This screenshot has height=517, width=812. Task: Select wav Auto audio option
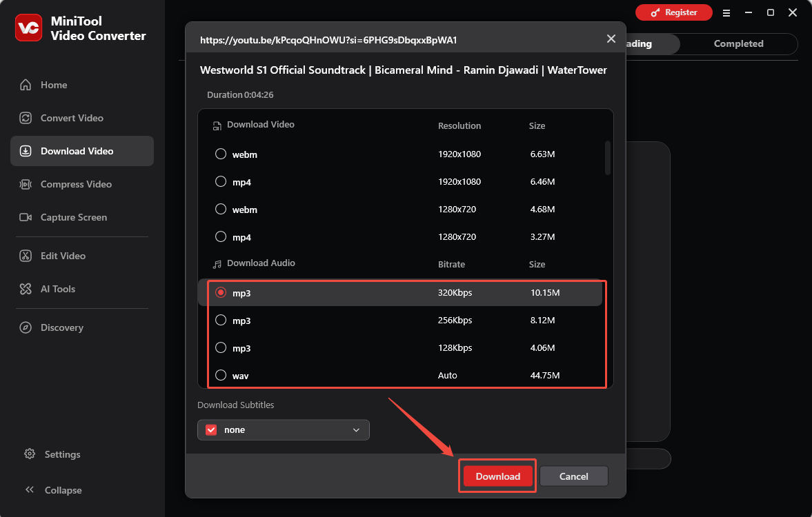point(221,375)
